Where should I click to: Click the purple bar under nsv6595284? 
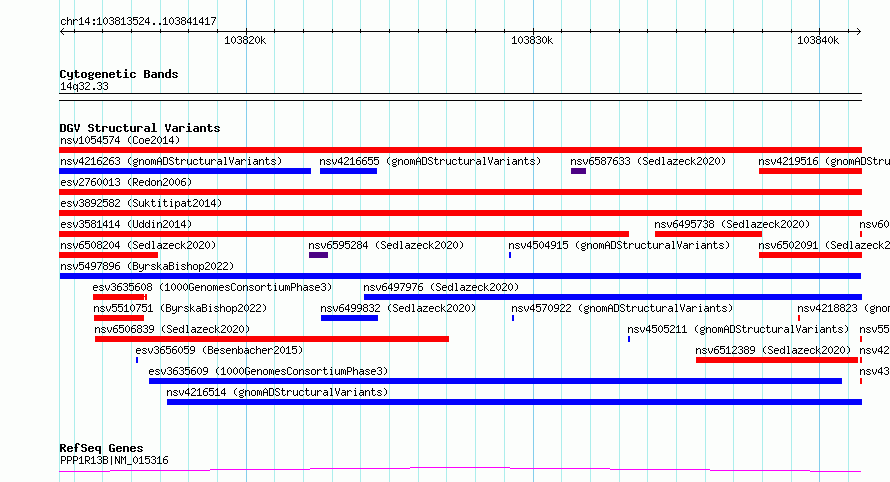click(x=318, y=255)
